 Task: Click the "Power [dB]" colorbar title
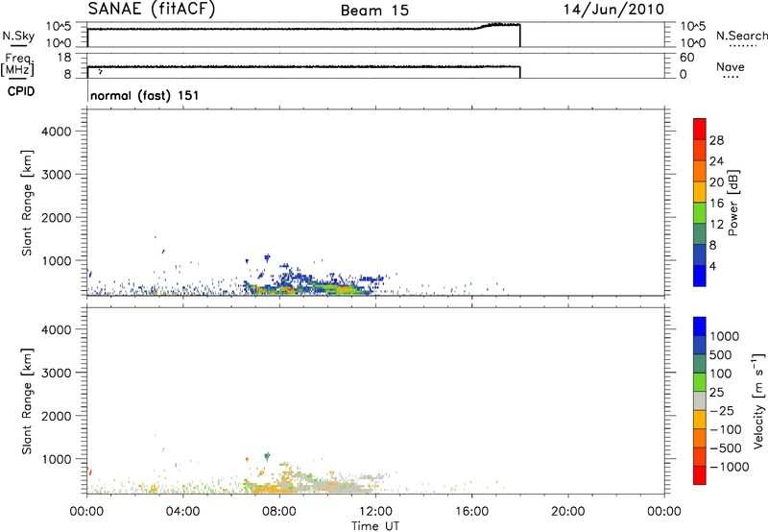point(733,203)
